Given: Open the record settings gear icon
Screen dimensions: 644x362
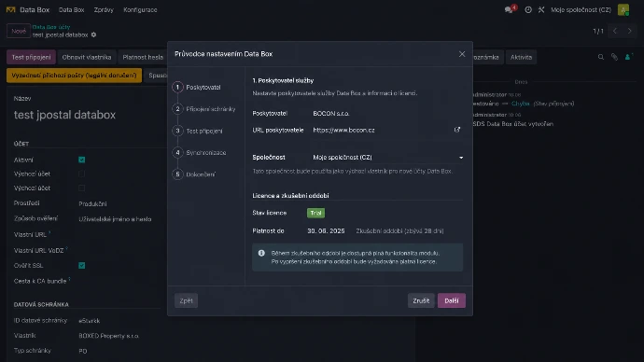Looking at the screenshot, I should [93, 35].
